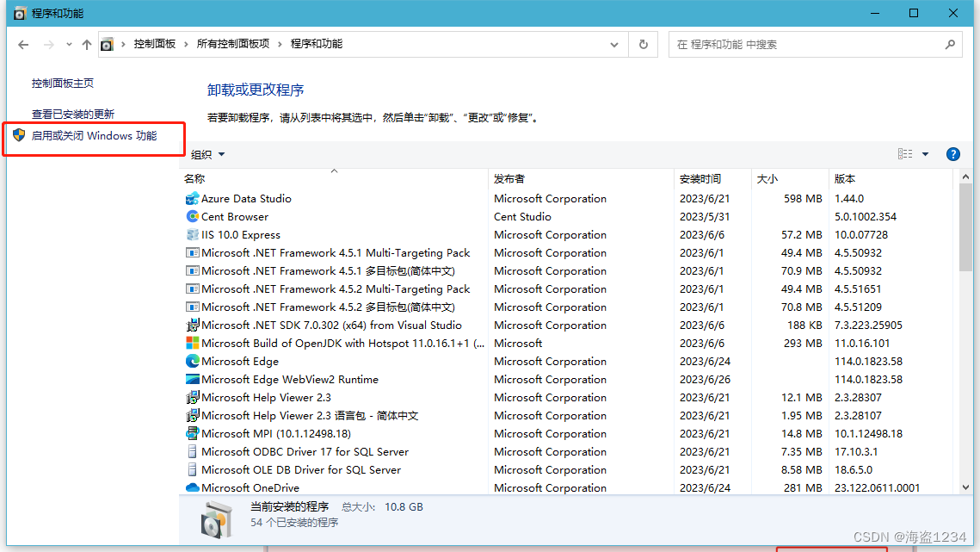Click the Microsoft Edge icon
The image size is (980, 552).
(193, 361)
